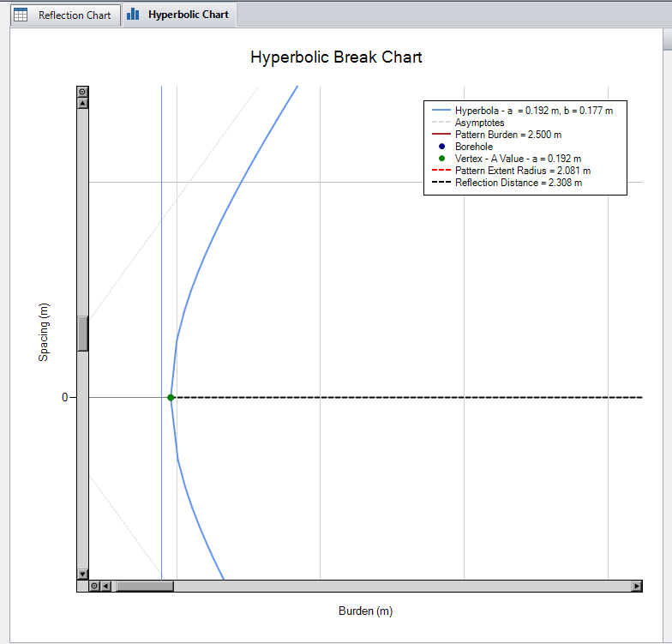Click the Hyperbola legend entry
This screenshot has width=672, height=644.
tap(523, 111)
